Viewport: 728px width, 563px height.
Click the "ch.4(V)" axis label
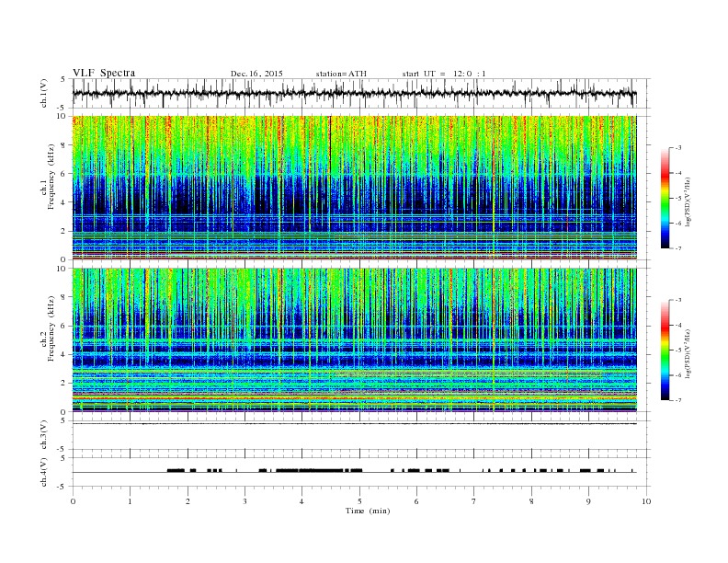[44, 472]
